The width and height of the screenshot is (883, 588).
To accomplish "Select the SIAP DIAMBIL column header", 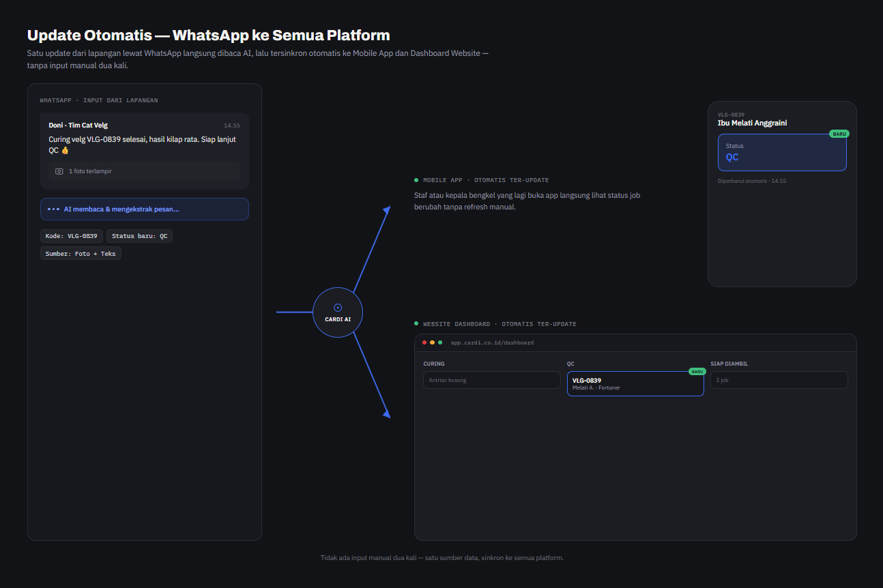I will click(729, 364).
